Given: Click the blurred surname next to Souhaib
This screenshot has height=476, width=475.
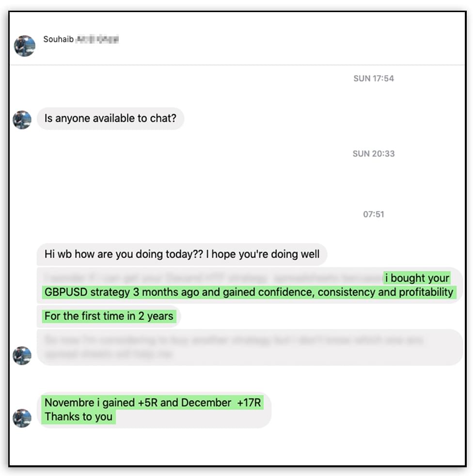Looking at the screenshot, I should [x=97, y=39].
